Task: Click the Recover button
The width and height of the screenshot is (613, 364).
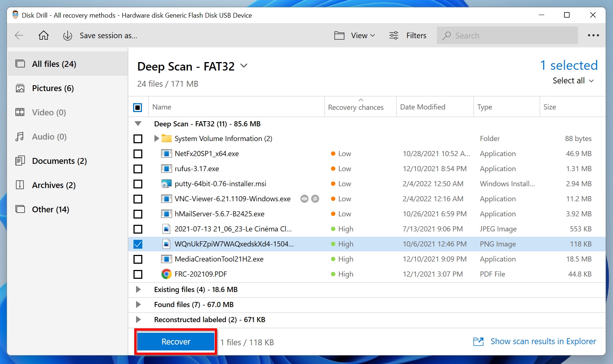Action: point(176,342)
